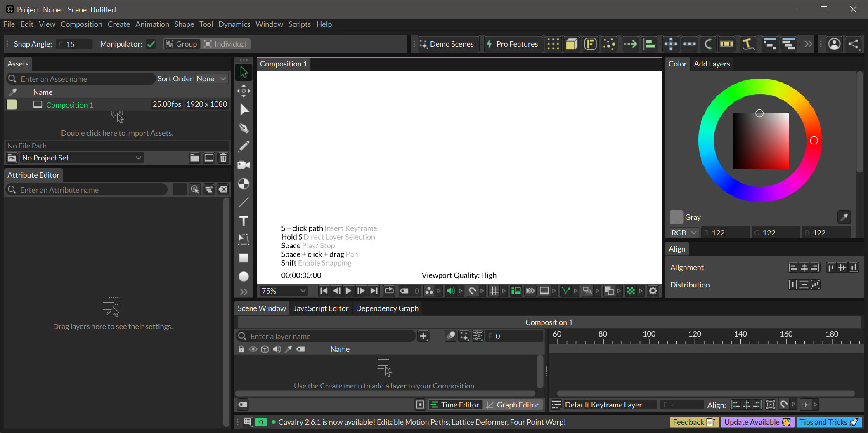Open the No Project Set dropdown
Screen dimensions: 868x433
[x=81, y=158]
